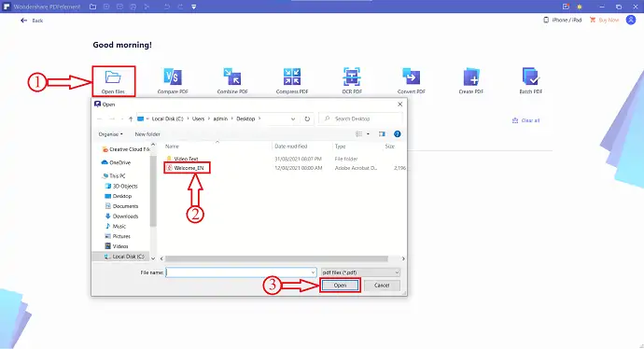Cancel the Open dialog

[x=382, y=285]
